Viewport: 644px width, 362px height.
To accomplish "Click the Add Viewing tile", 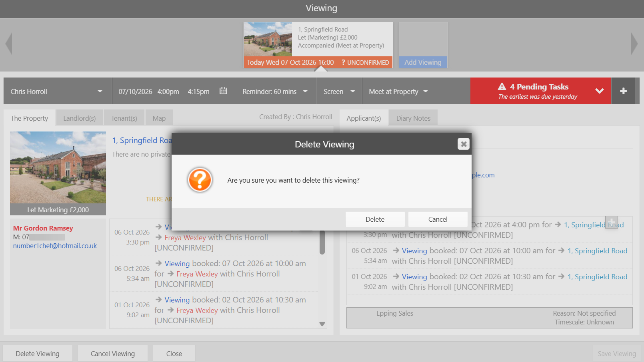I will pyautogui.click(x=423, y=45).
